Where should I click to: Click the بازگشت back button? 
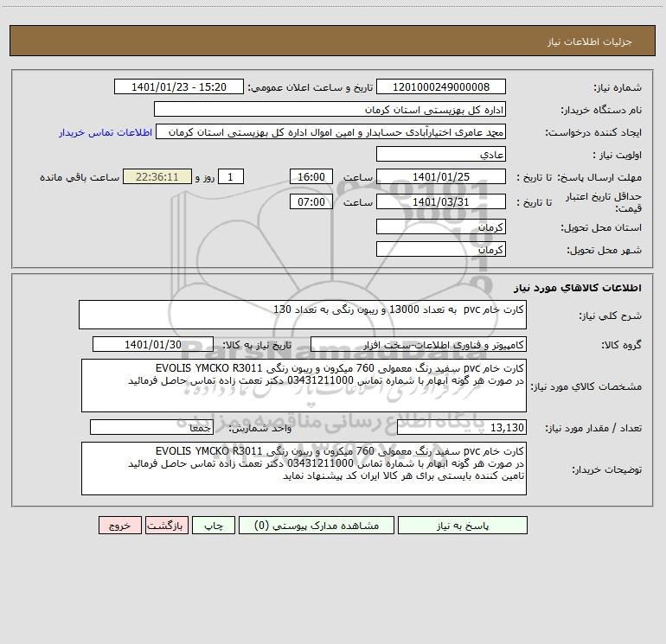pyautogui.click(x=166, y=526)
